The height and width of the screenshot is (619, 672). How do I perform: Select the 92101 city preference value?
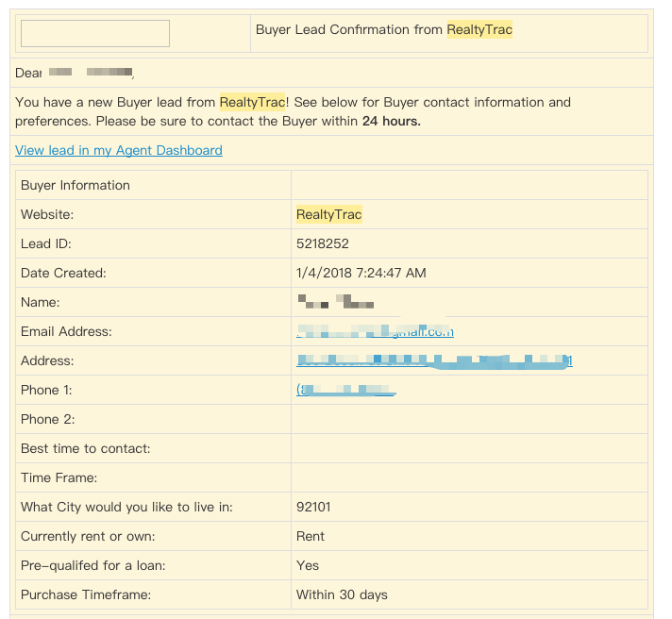tap(314, 507)
